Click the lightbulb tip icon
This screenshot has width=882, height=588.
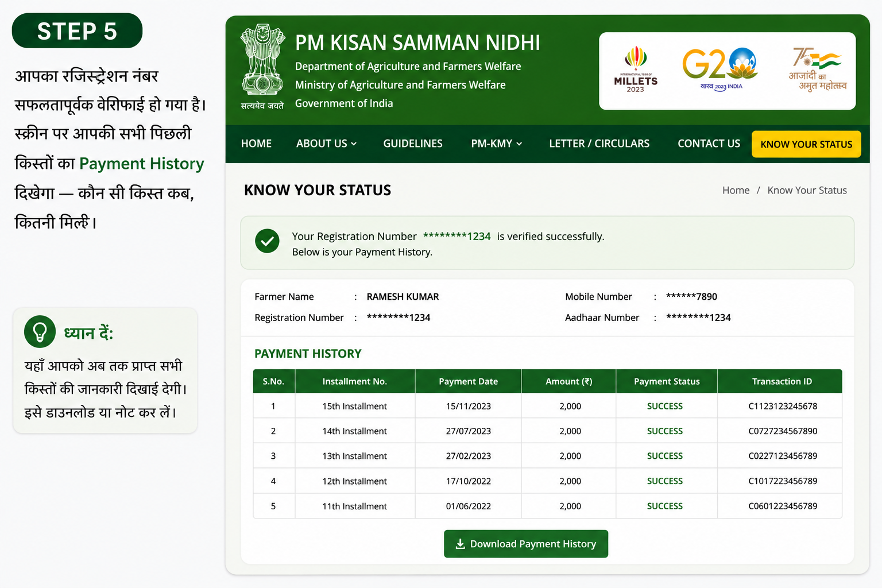[40, 331]
